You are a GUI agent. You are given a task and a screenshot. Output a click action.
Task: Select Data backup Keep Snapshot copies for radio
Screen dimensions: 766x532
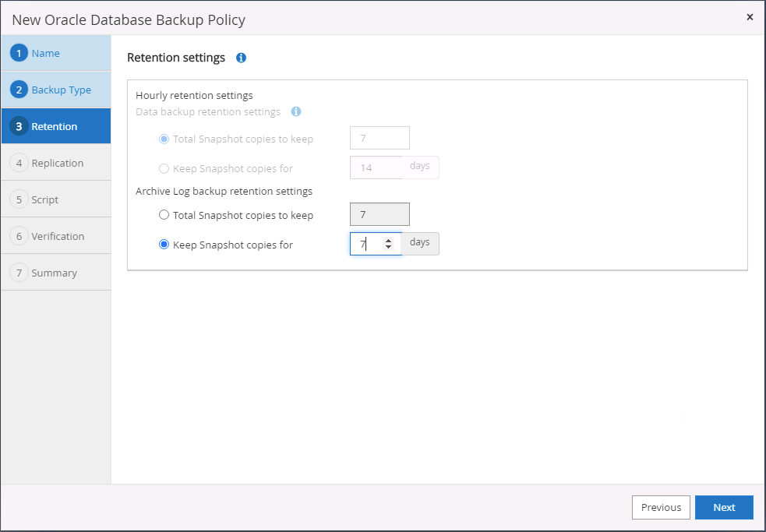[164, 168]
